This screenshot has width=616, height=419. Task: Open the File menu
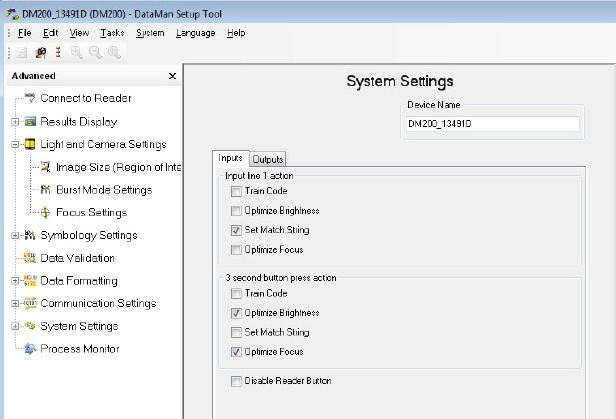24,33
